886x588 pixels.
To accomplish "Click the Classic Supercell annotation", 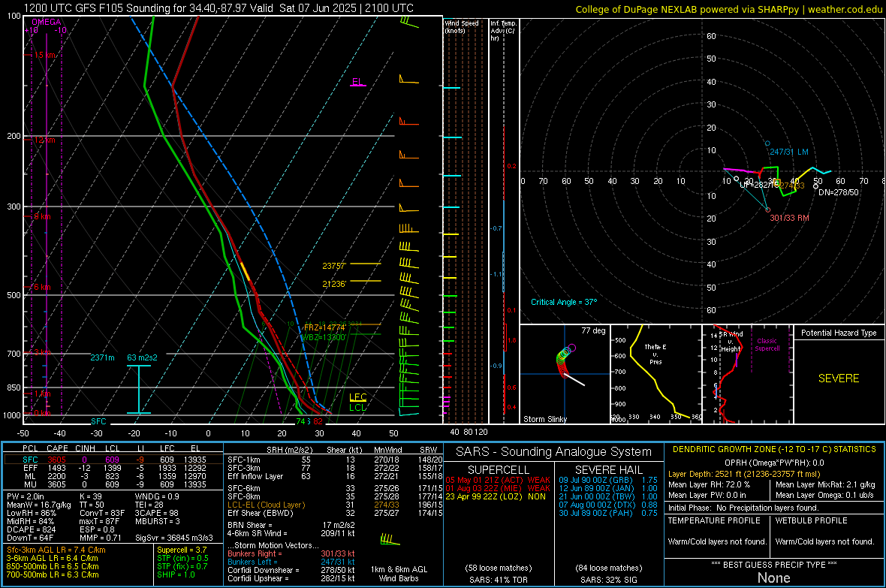I will pyautogui.click(x=767, y=345).
